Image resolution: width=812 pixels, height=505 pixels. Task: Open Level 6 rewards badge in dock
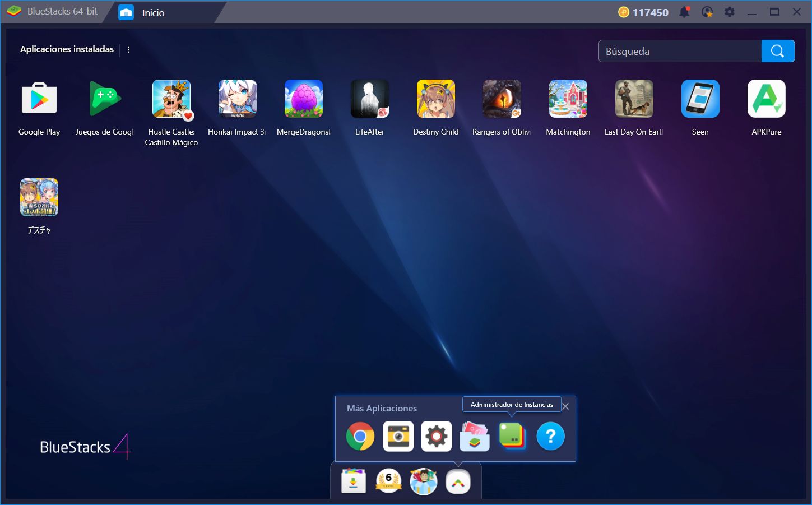click(388, 481)
